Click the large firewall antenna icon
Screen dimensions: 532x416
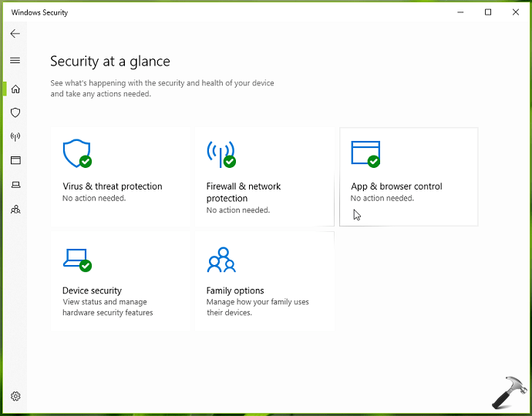(x=221, y=154)
